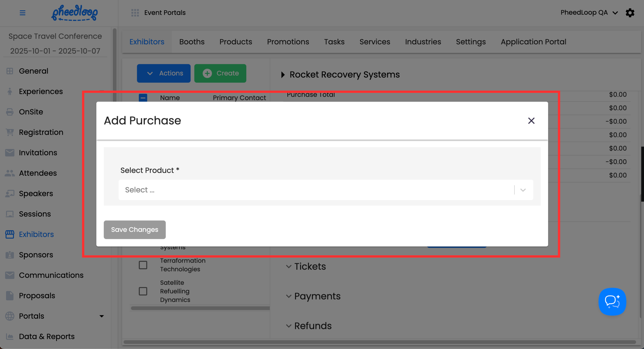Click the exhibitor list horizontal scrollbar
Image resolution: width=644 pixels, height=349 pixels.
[x=200, y=308]
